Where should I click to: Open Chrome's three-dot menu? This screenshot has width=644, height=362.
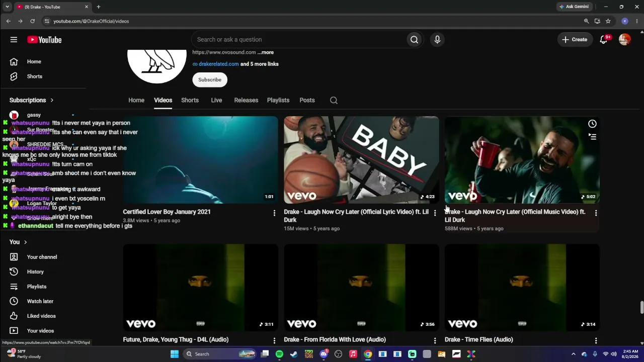[x=637, y=21]
